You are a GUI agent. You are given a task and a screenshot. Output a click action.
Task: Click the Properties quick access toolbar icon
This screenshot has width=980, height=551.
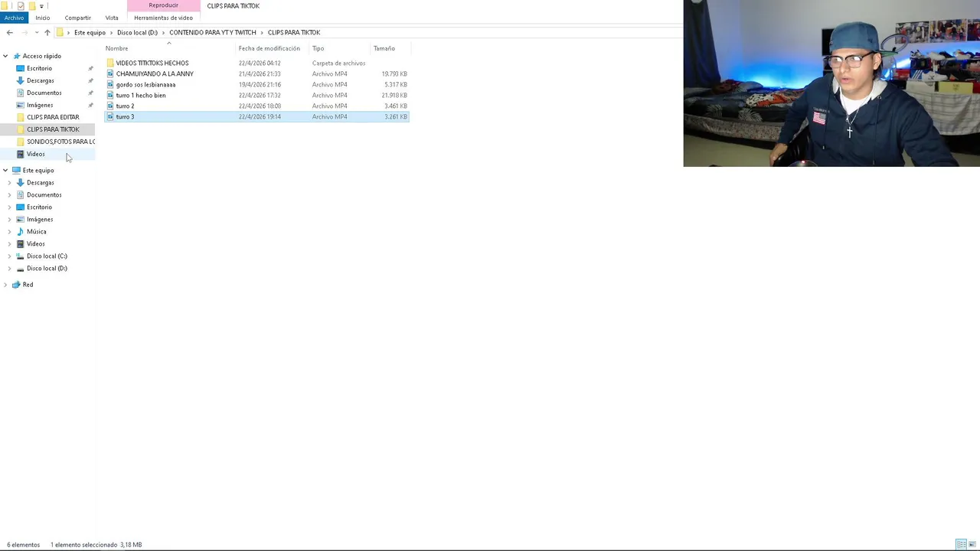21,5
